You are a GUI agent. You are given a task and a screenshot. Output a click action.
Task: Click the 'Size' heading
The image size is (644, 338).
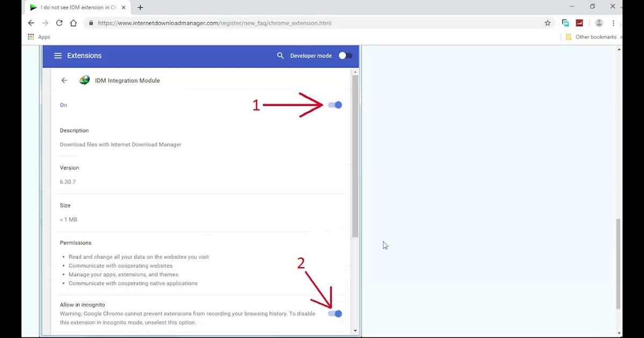(x=65, y=205)
